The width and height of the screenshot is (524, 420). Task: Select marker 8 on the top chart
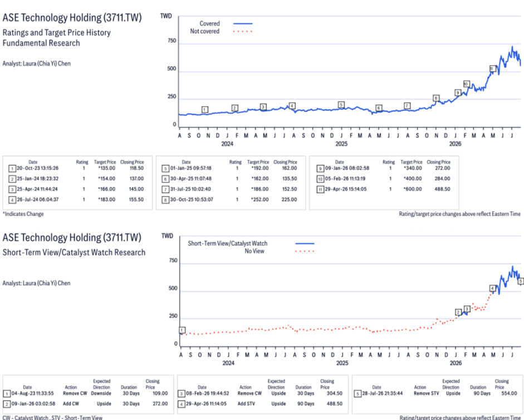[x=436, y=98]
